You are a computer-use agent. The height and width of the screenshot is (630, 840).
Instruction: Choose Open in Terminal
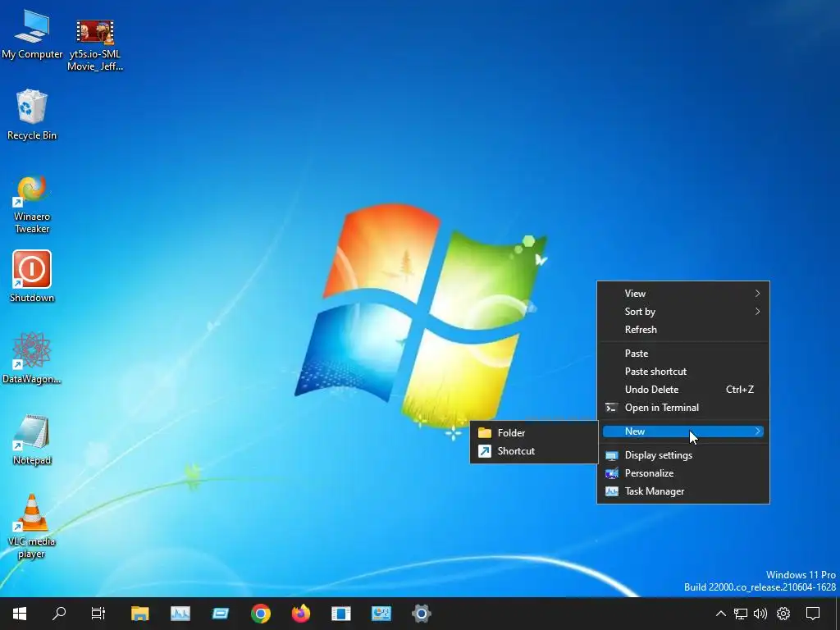click(x=683, y=409)
